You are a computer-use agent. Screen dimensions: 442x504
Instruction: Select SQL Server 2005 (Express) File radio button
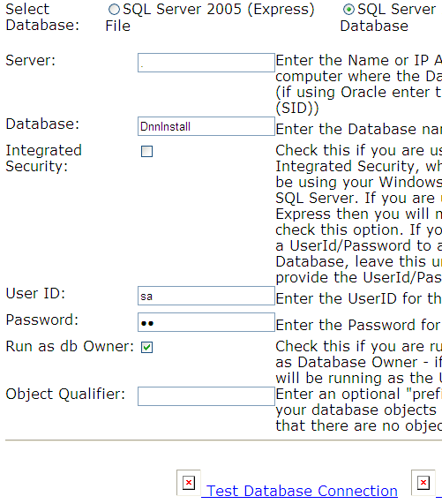pos(114,10)
